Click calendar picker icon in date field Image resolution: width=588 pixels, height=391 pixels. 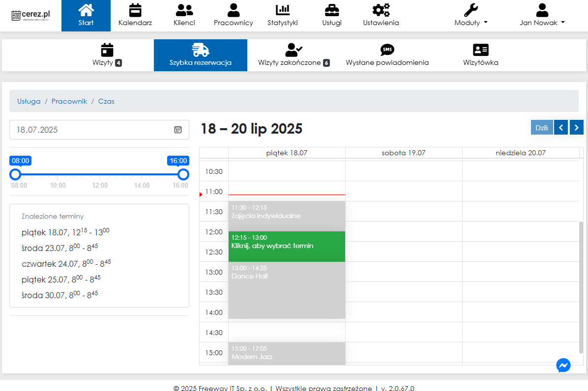click(178, 130)
